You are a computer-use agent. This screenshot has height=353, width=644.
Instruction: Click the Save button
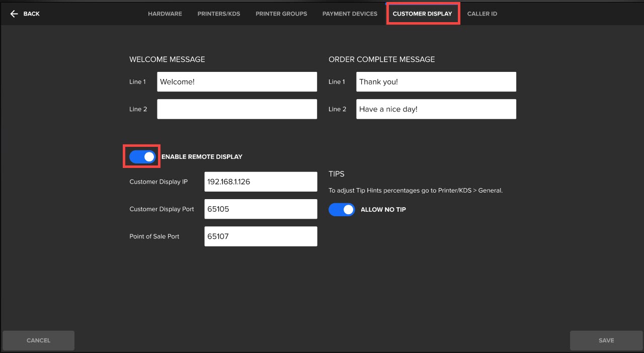(606, 340)
